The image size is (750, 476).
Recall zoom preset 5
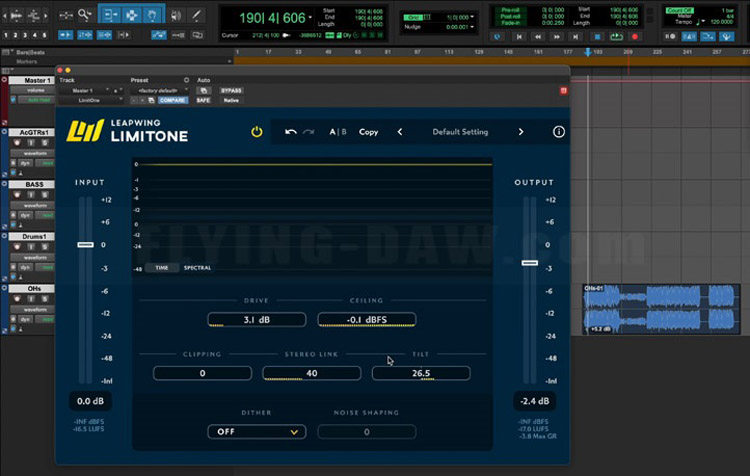pos(44,35)
